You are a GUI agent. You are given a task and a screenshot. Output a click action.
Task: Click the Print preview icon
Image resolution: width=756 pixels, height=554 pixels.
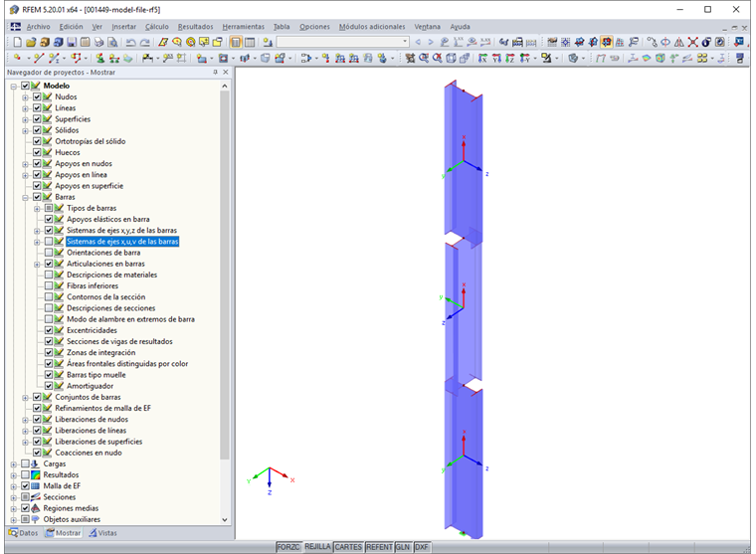click(x=111, y=43)
